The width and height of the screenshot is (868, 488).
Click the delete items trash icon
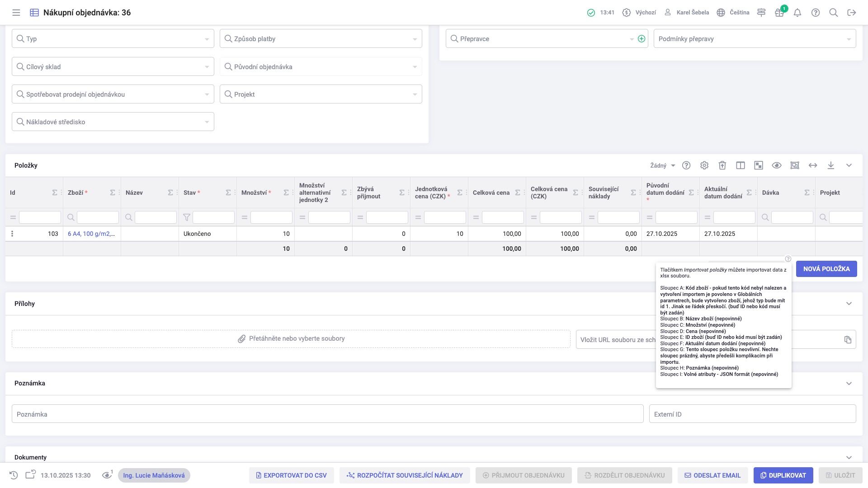722,165
